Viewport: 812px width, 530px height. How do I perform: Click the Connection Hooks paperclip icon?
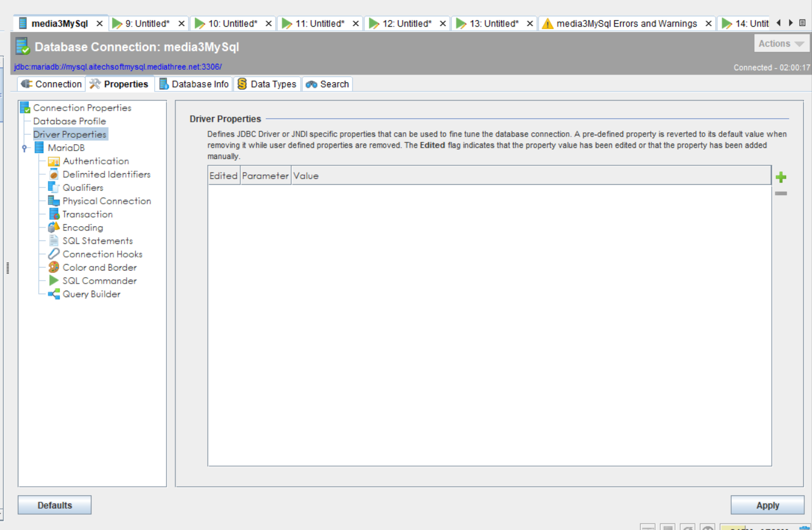click(54, 254)
